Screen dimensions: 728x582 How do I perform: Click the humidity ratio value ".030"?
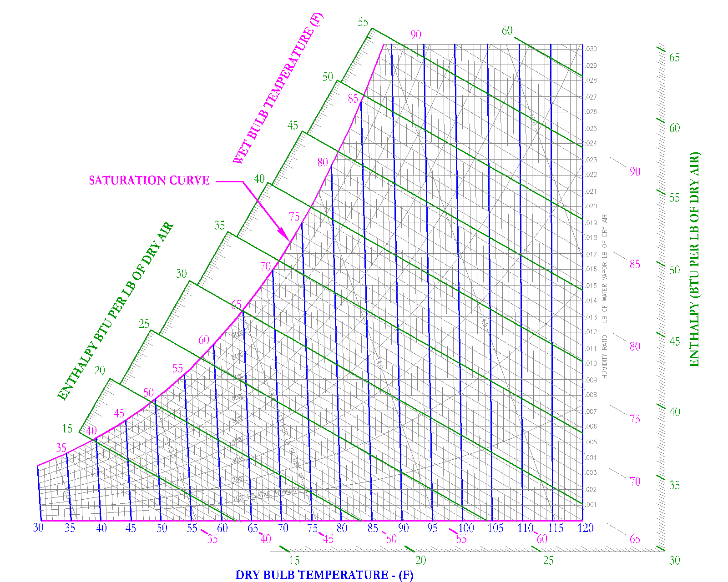(x=591, y=49)
